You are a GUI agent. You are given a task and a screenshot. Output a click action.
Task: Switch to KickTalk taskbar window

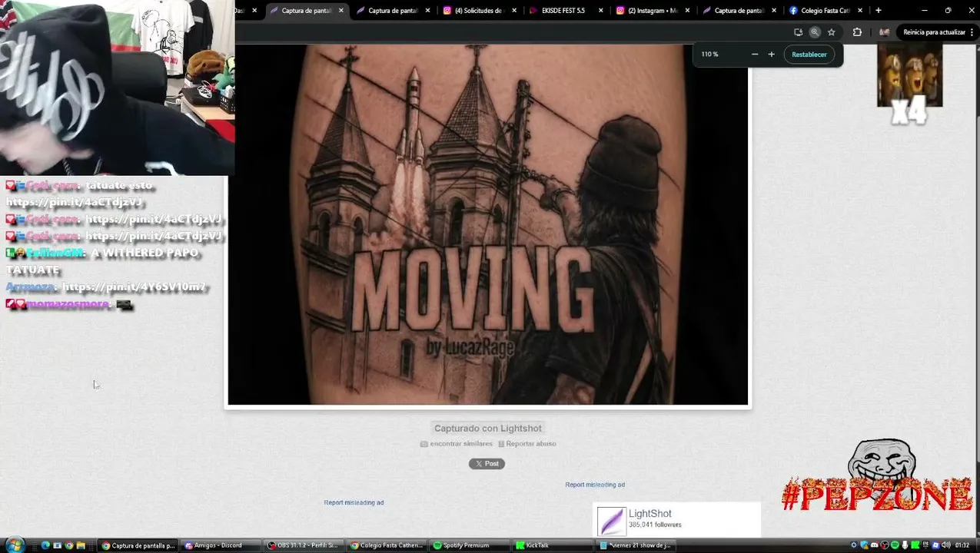552,545
